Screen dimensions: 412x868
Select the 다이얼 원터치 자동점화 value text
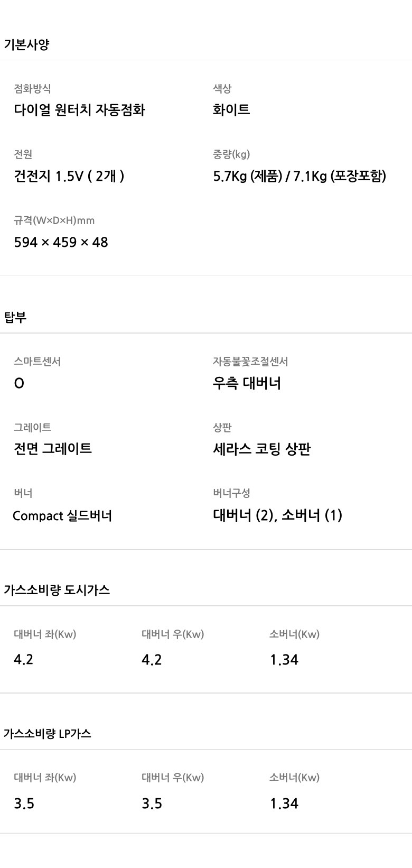pos(79,110)
